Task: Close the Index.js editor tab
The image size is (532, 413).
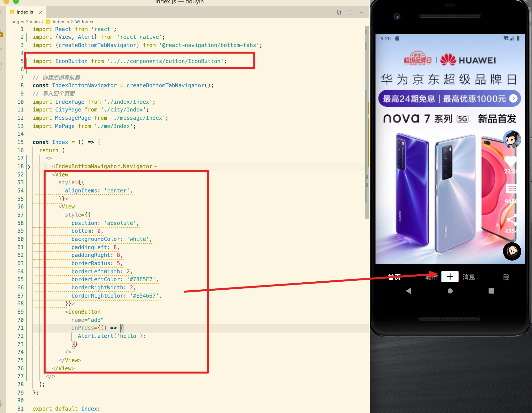Action: pos(41,12)
